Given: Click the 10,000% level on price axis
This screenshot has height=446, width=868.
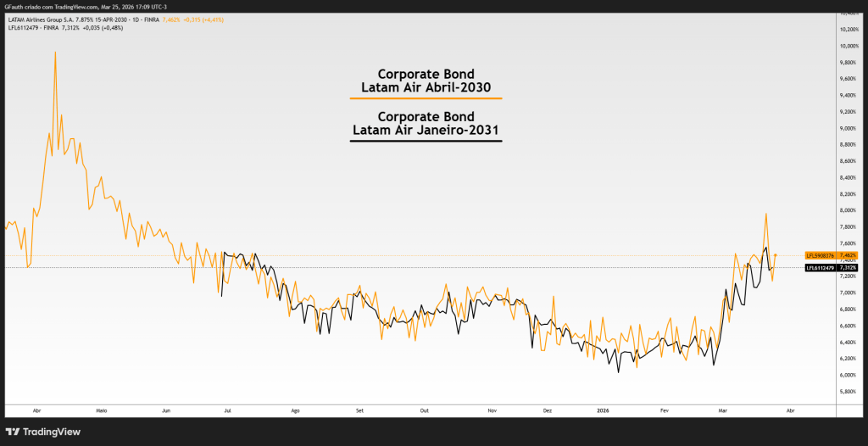Looking at the screenshot, I should point(849,46).
